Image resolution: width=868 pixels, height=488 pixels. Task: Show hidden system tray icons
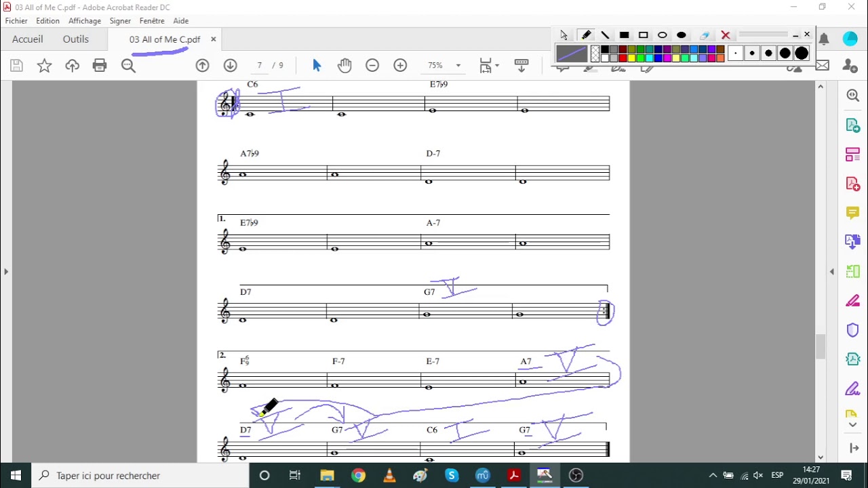713,475
